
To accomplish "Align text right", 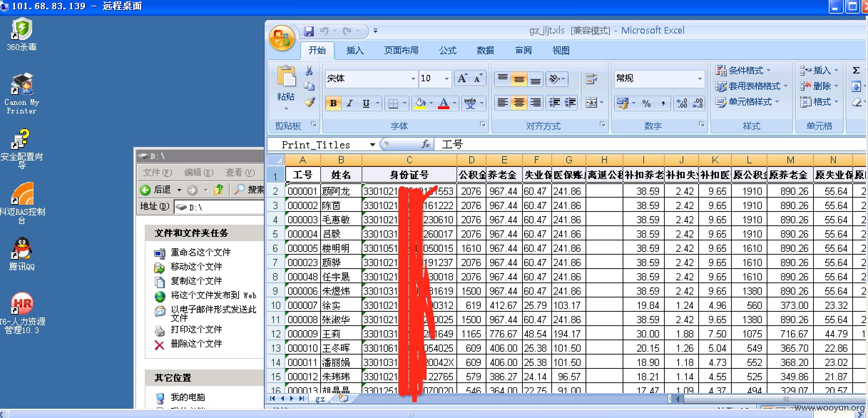I will [x=535, y=103].
